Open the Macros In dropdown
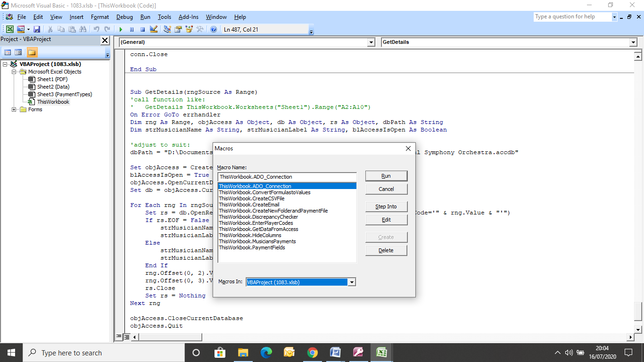 351,282
